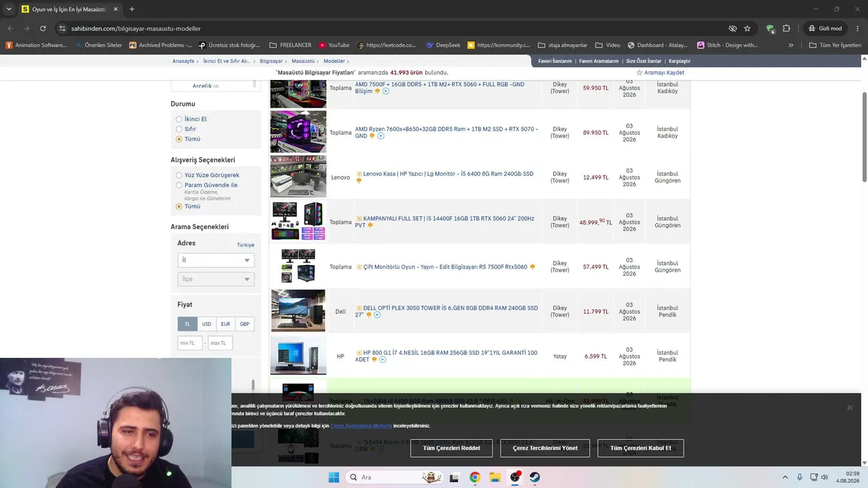Accept all cookies with Tüm Çerezleri Kabul Et

pyautogui.click(x=641, y=448)
